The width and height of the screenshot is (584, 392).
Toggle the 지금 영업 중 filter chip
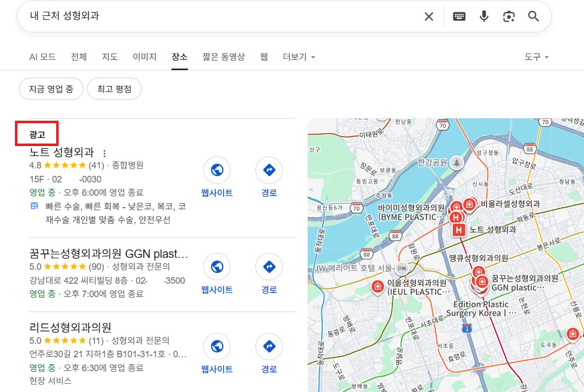51,89
